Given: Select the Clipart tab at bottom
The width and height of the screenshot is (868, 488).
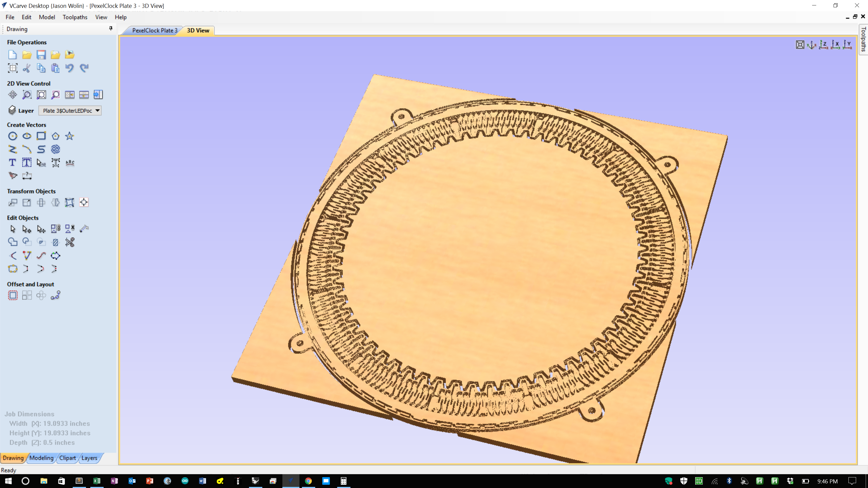Looking at the screenshot, I should tap(67, 458).
